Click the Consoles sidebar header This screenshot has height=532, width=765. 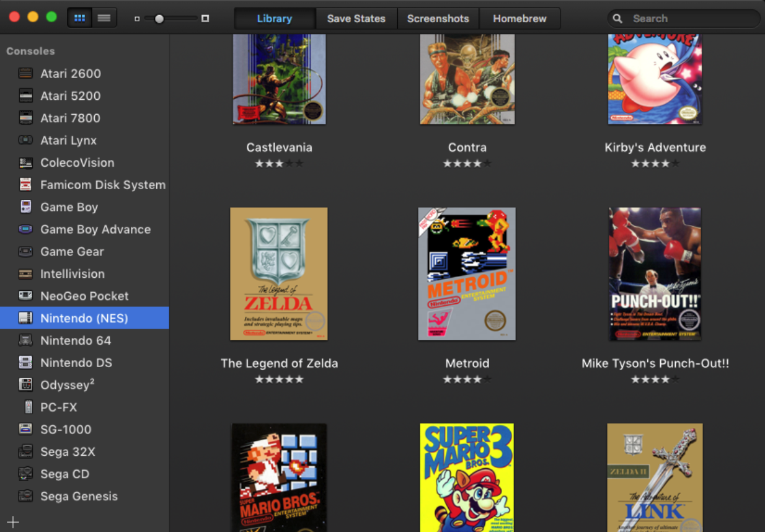coord(30,51)
